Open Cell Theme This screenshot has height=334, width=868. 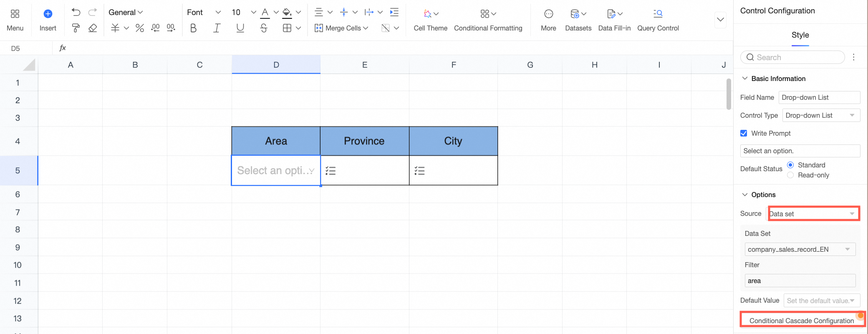click(x=430, y=20)
